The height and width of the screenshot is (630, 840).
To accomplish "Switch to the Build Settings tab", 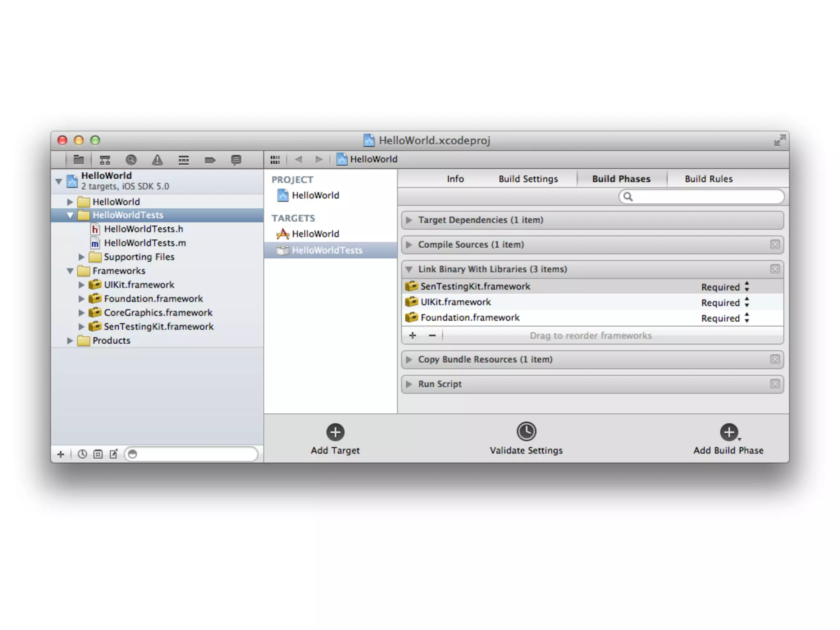I will 528,179.
